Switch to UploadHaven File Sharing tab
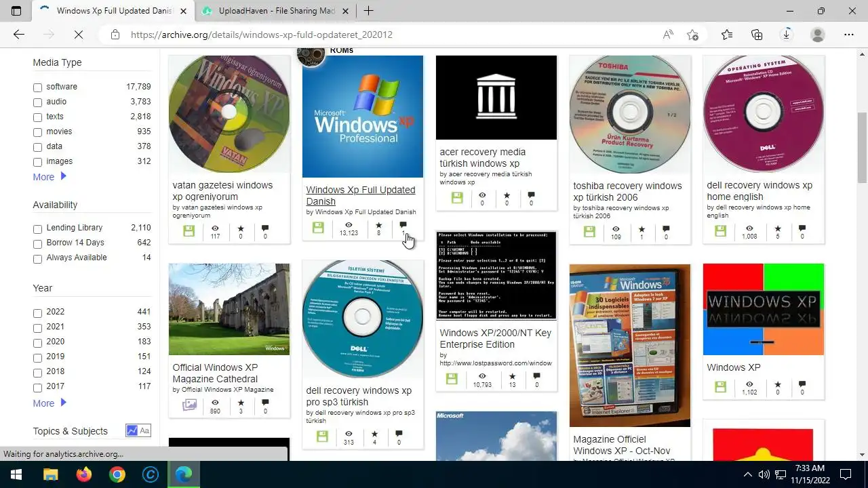 275,11
